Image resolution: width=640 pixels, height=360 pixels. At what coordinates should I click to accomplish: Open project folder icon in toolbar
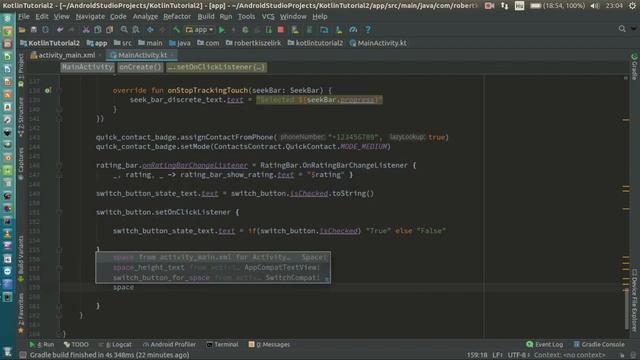click(22, 30)
